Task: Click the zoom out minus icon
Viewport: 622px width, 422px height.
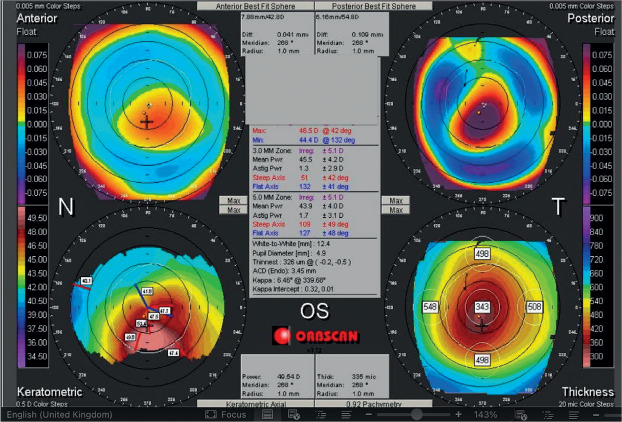Action: pos(369,414)
